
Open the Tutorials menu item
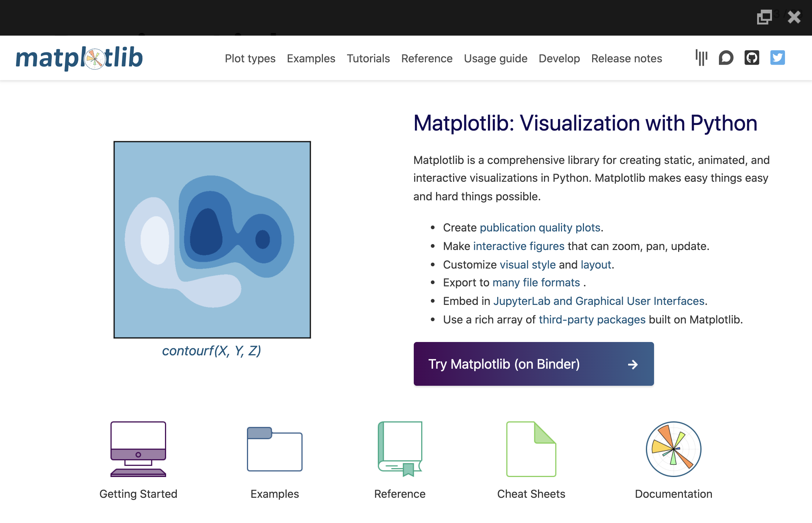click(x=368, y=59)
